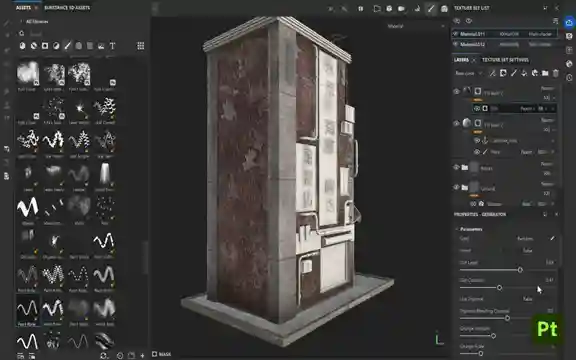Create a new folder in the Layers panel
Viewport: 576px width, 360px height.
(545, 73)
